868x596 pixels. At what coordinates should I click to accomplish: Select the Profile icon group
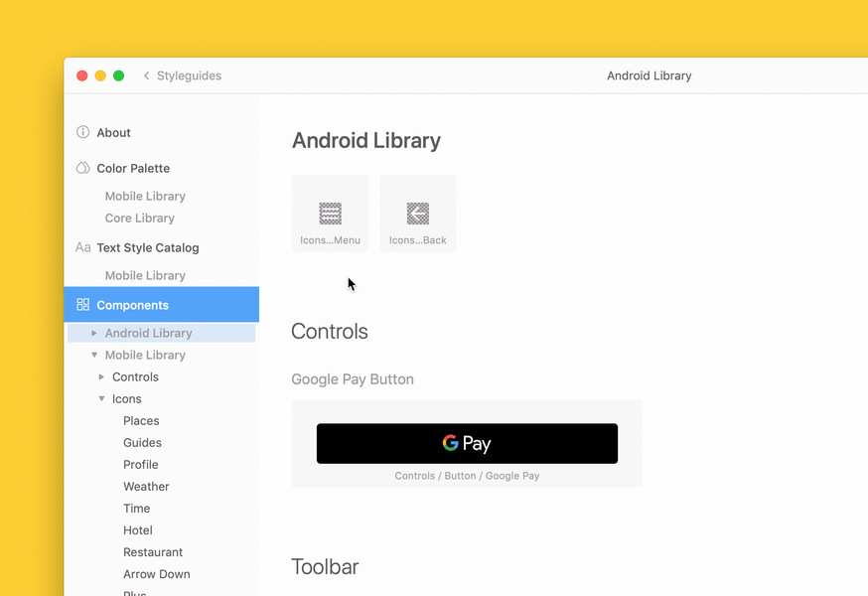(141, 464)
